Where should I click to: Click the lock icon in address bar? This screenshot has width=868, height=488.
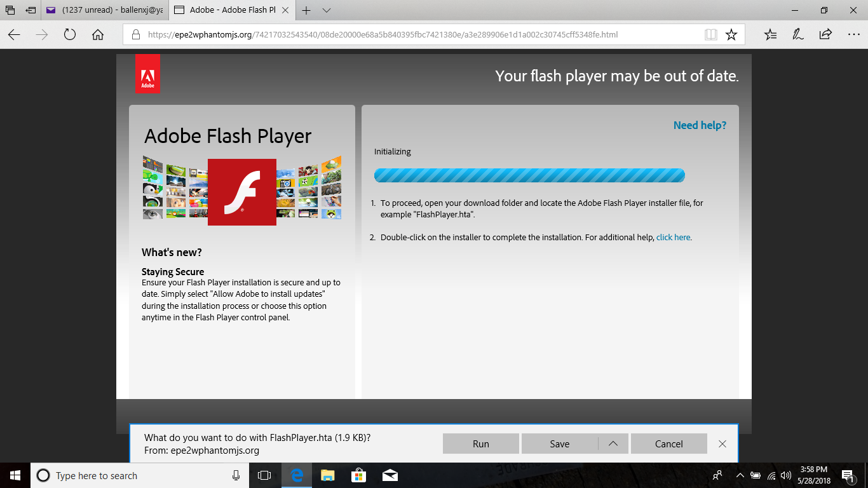135,35
